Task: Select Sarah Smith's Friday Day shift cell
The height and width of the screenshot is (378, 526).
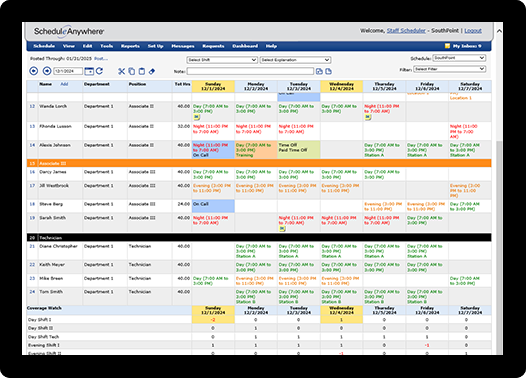Action: pos(427,222)
